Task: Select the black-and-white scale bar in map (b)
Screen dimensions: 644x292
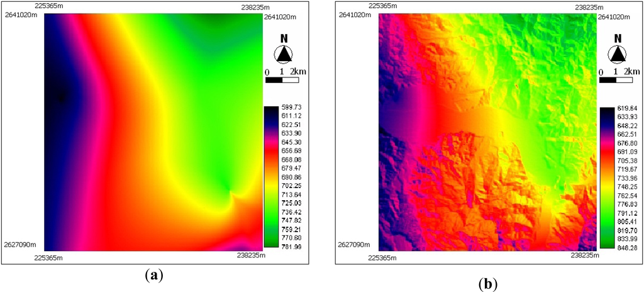Action: tap(615, 81)
